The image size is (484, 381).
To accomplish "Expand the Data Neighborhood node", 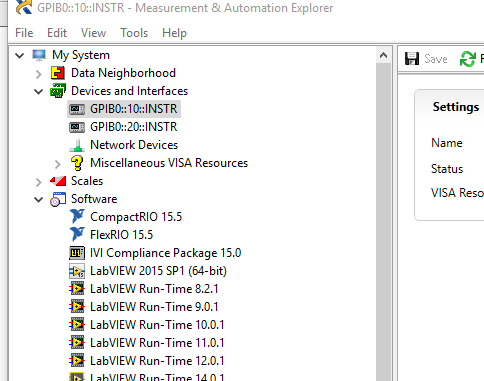I will coord(39,74).
